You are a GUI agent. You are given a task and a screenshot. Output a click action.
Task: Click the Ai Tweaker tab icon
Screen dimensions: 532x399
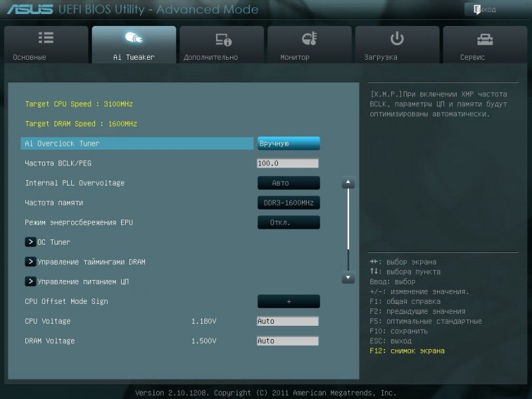pyautogui.click(x=133, y=39)
